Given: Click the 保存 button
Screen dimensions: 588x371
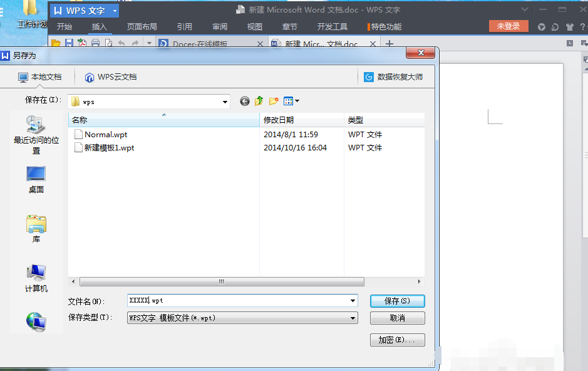Looking at the screenshot, I should [x=397, y=300].
